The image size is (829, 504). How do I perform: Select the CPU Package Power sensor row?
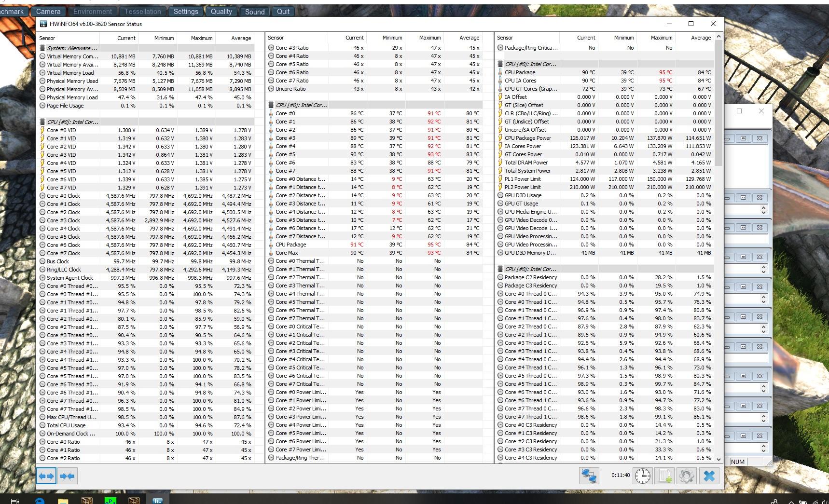[x=527, y=138]
